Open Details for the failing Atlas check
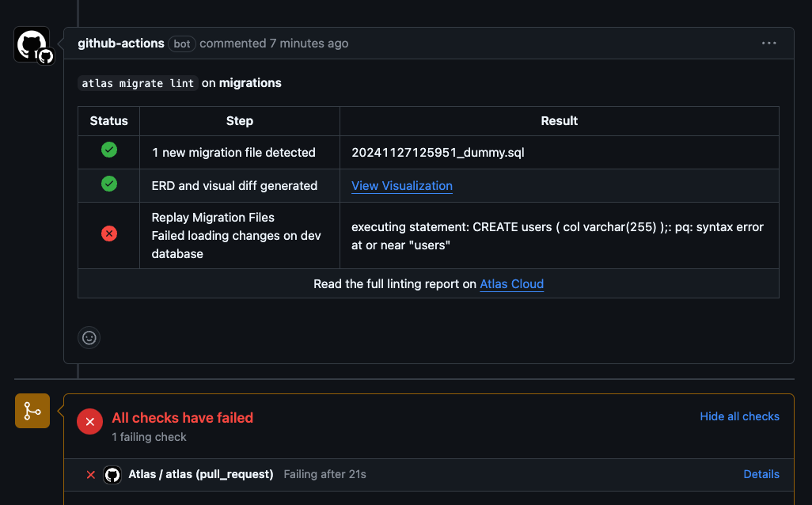Screen dimensions: 812x505 [761, 474]
